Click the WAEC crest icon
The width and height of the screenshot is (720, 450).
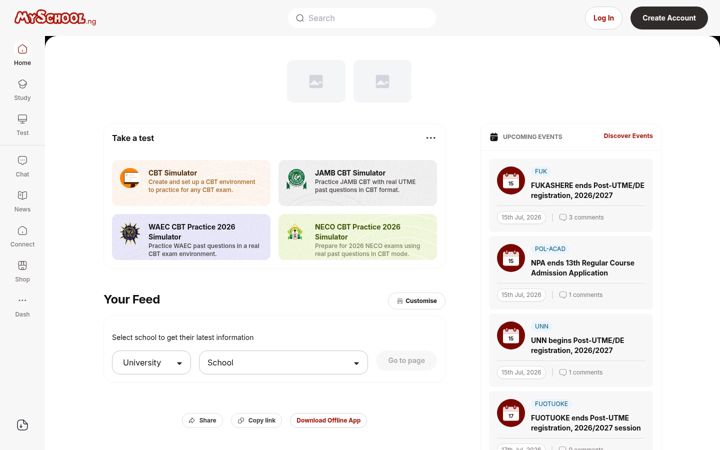click(129, 233)
